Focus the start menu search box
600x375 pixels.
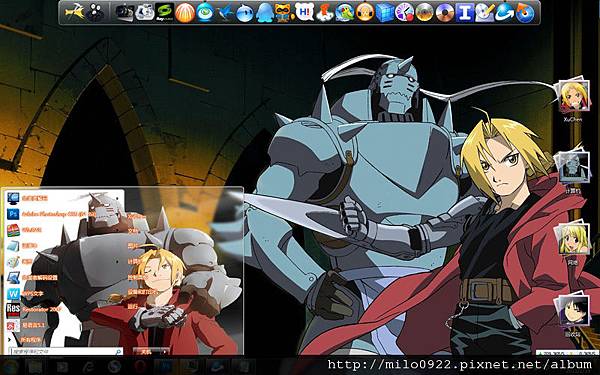(x=66, y=351)
